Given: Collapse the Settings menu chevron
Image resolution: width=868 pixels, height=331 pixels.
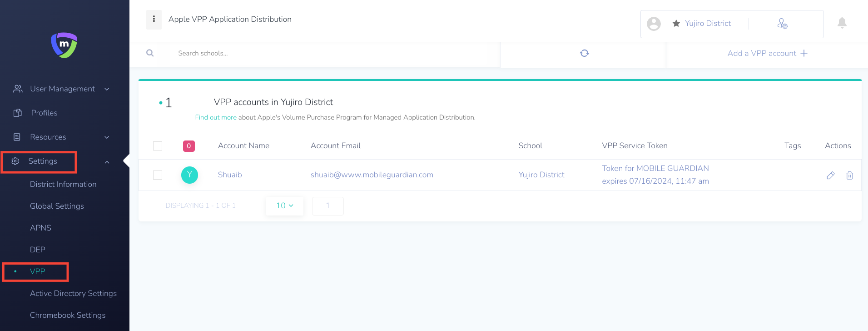Looking at the screenshot, I should coord(107,162).
